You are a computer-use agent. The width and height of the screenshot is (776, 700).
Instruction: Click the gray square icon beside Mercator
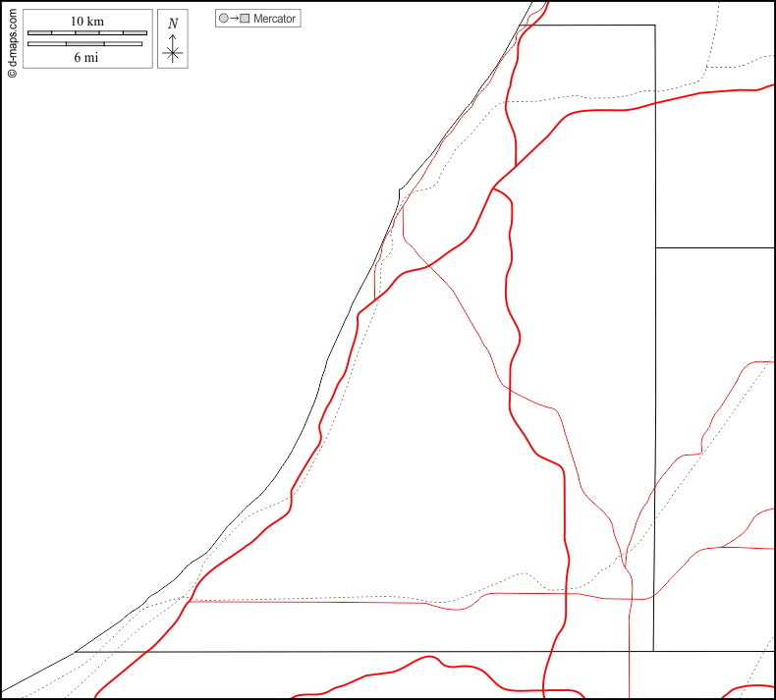pos(245,19)
